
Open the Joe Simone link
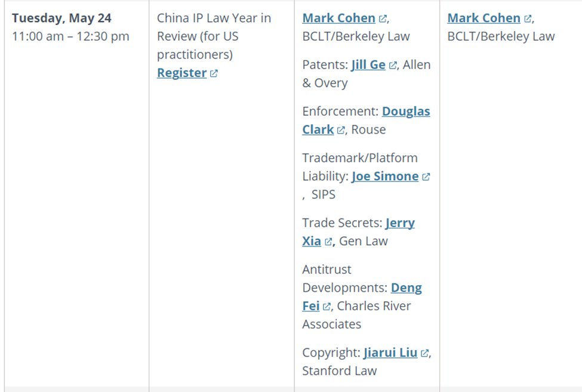pyautogui.click(x=385, y=177)
